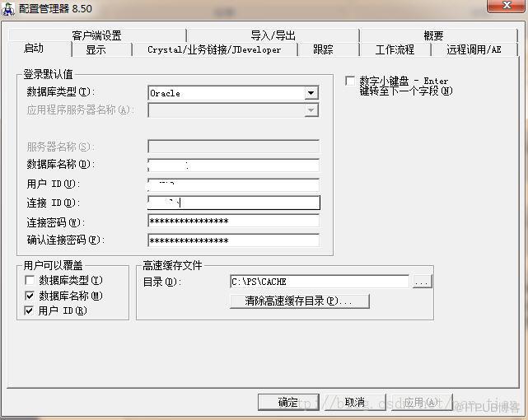
Task: Focus the 用户 ID input field
Action: (233, 184)
